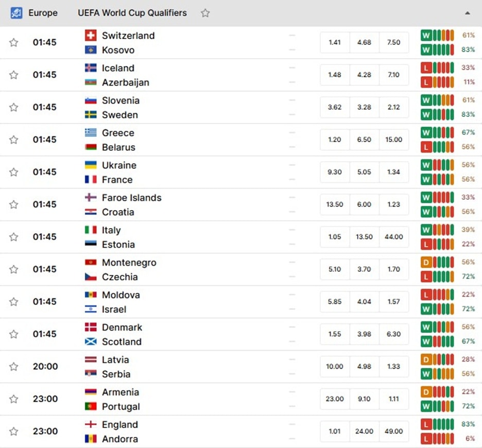Click the Europe region label

[x=43, y=13]
